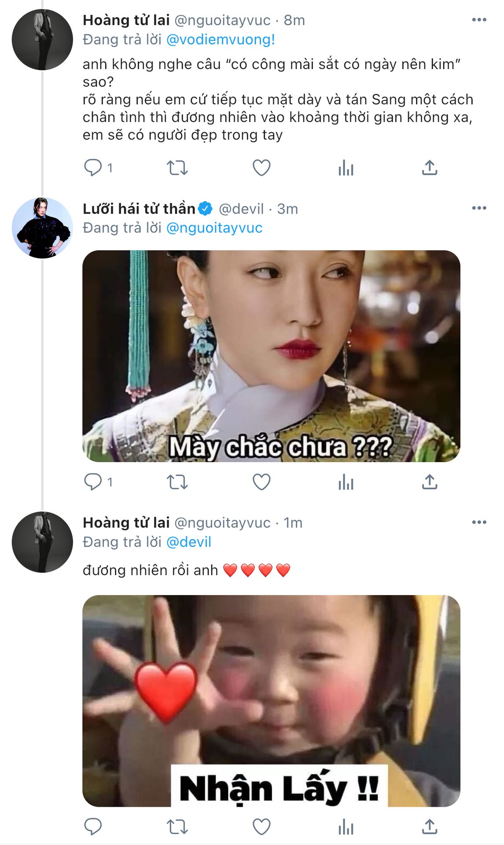This screenshot has width=504, height=845.
Task: Like the Lưỡi hái tử thần meme tweet
Action: tap(261, 482)
